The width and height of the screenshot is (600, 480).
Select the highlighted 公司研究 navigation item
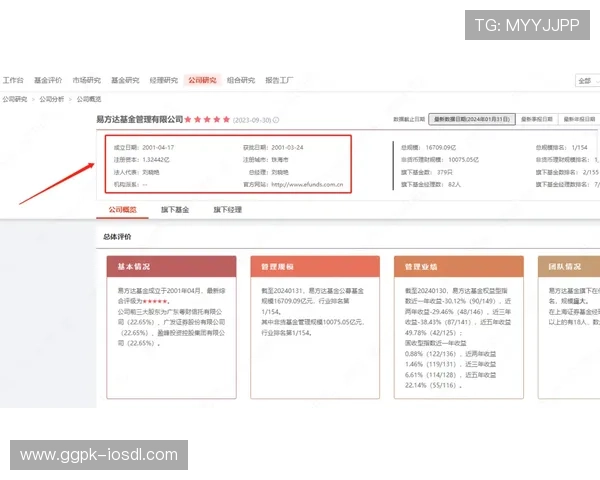[x=202, y=80]
